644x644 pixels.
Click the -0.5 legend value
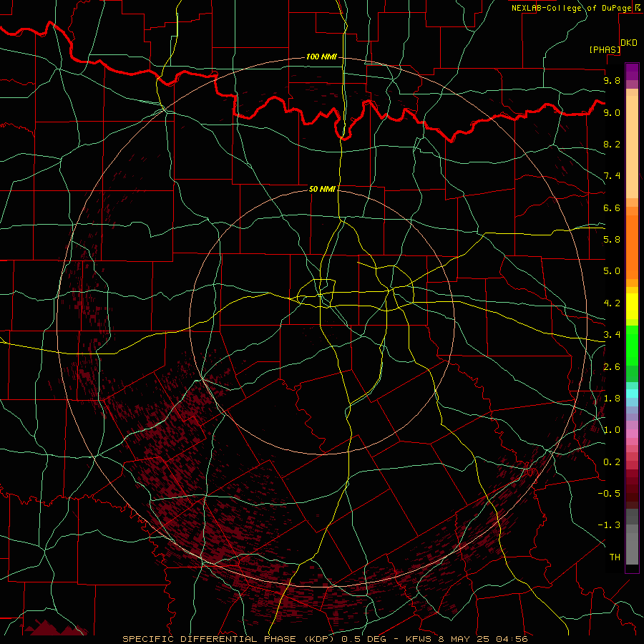[609, 494]
